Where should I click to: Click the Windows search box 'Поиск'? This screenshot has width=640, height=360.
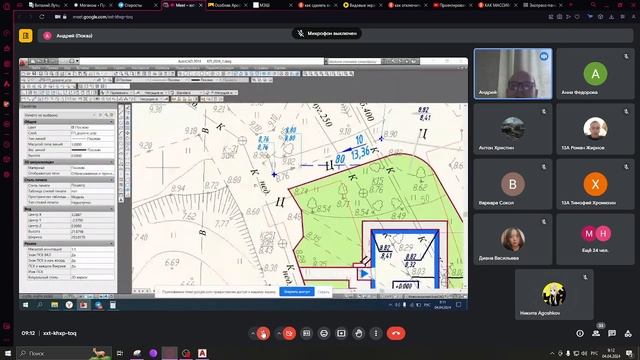tap(63, 353)
